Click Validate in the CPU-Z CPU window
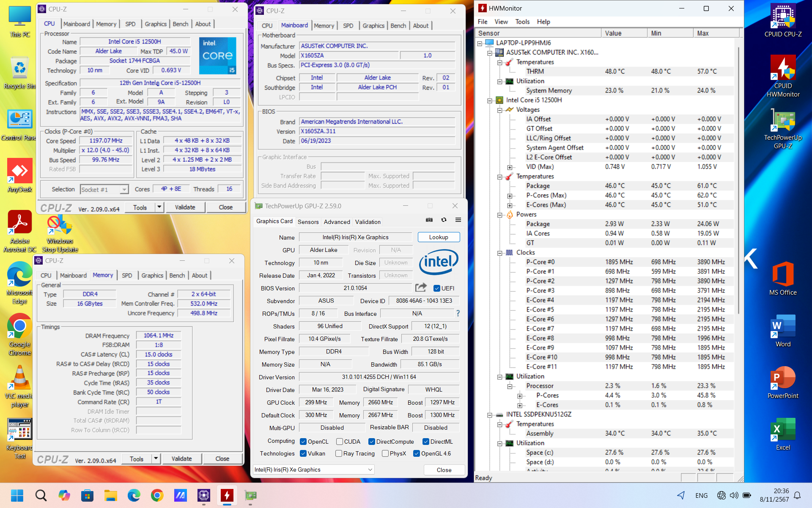The width and height of the screenshot is (812, 508). 185,207
